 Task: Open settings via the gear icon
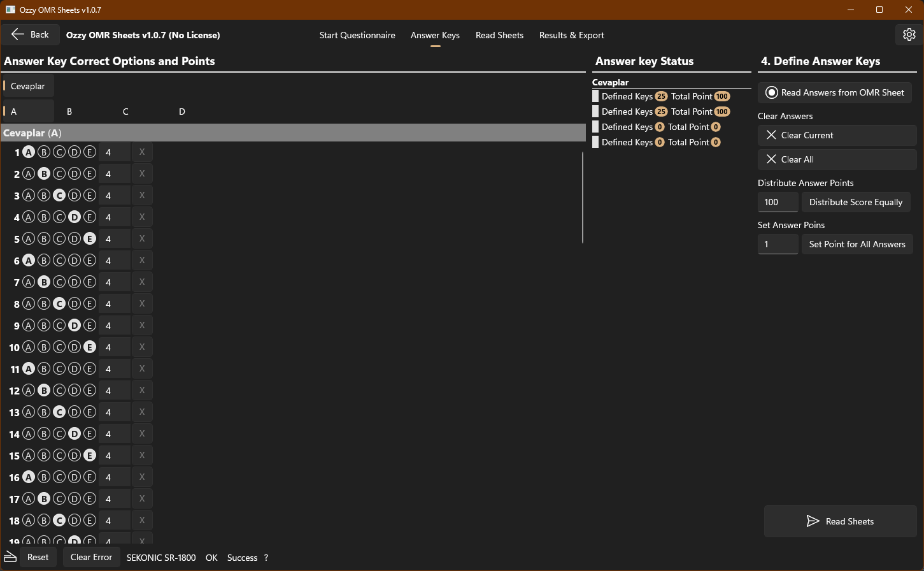(x=909, y=34)
